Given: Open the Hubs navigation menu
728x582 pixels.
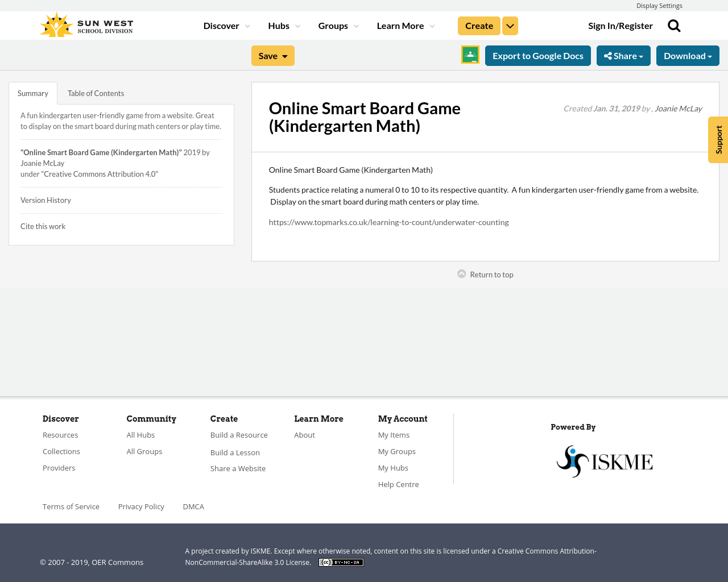Looking at the screenshot, I should pyautogui.click(x=284, y=26).
